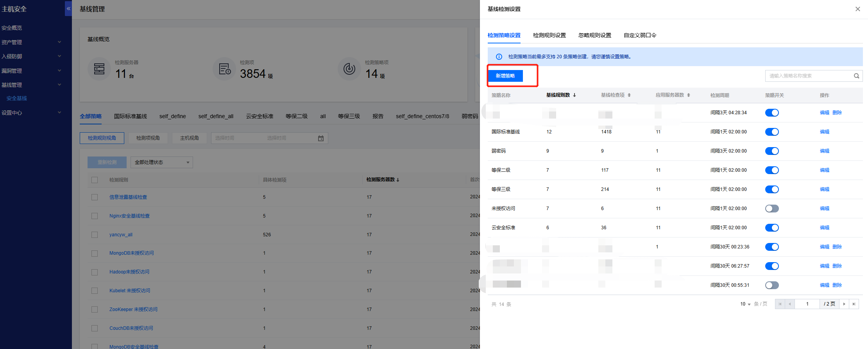Click 编辑 for 国际标准基线 strategy
Viewport: 868px width, 349px height.
[824, 132]
